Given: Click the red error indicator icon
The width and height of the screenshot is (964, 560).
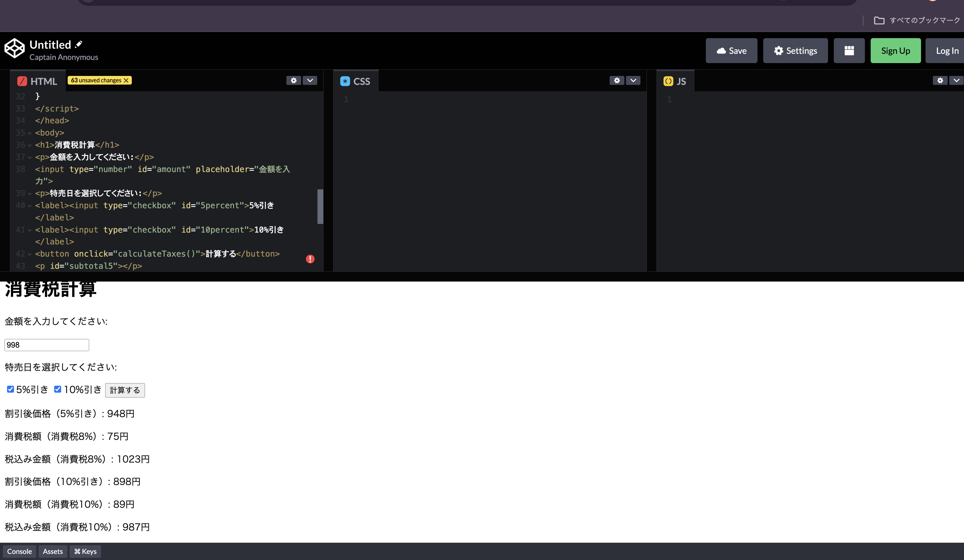Looking at the screenshot, I should click(310, 259).
